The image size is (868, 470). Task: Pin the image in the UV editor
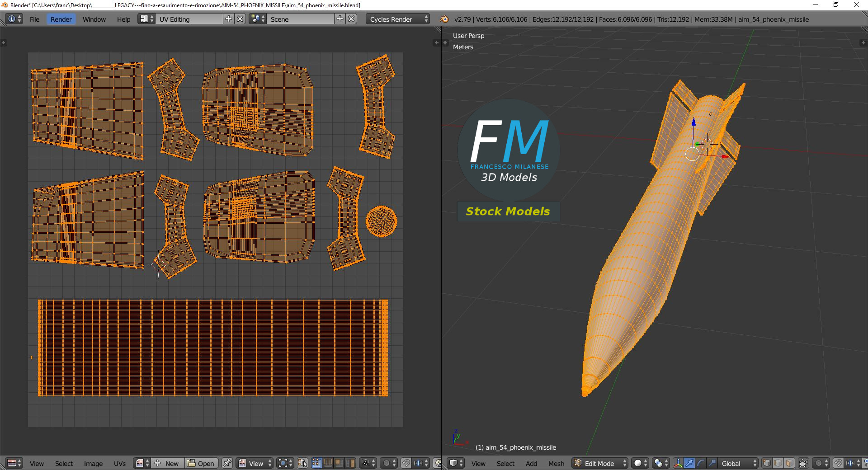[227, 463]
